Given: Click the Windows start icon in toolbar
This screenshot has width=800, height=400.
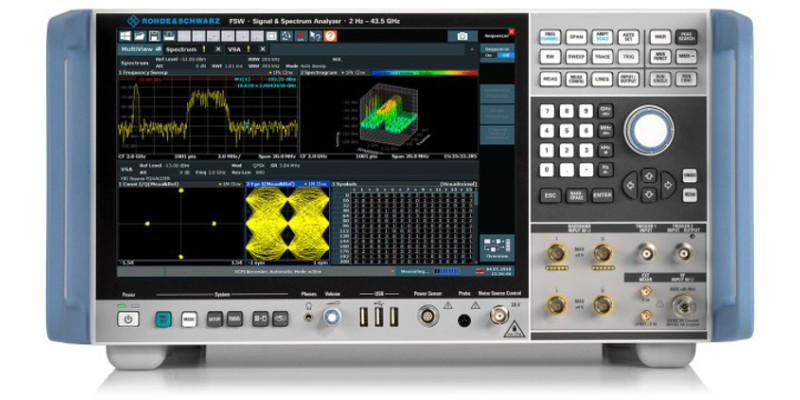Looking at the screenshot, I should coord(126,36).
